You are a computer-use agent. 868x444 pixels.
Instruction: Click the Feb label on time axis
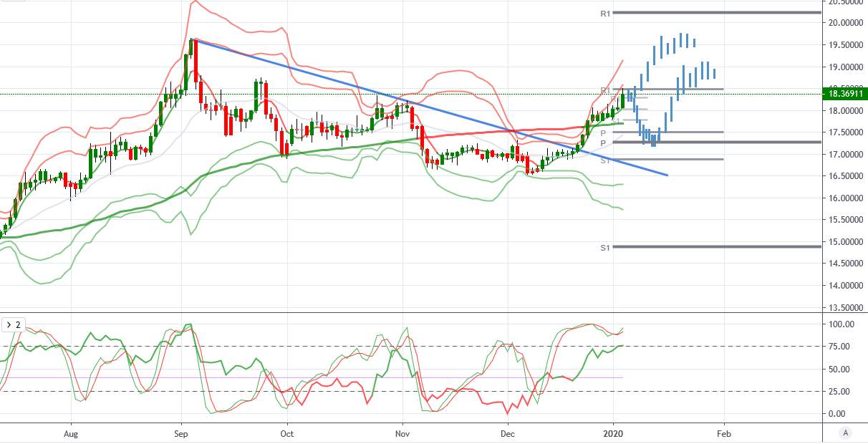pos(724,433)
